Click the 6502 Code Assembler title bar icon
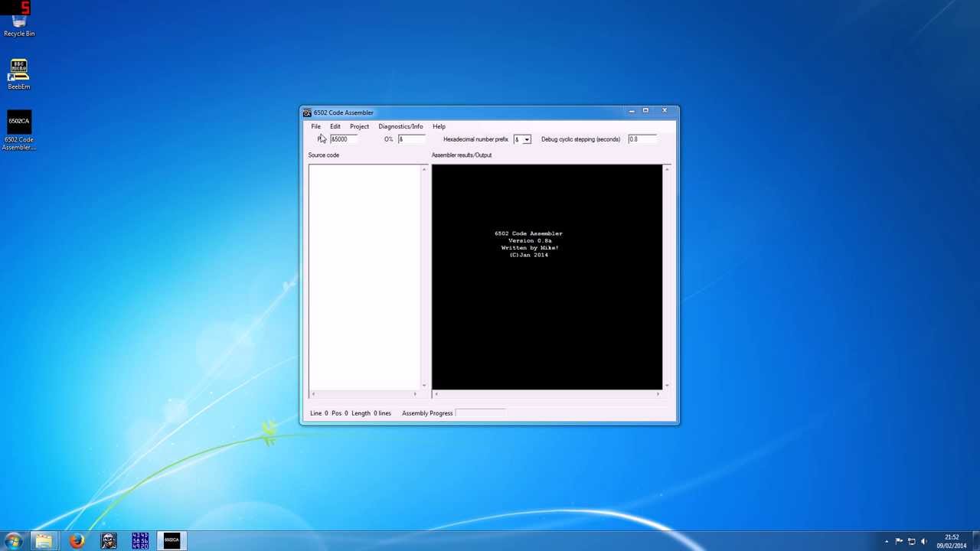This screenshot has width=980, height=551. click(x=307, y=112)
